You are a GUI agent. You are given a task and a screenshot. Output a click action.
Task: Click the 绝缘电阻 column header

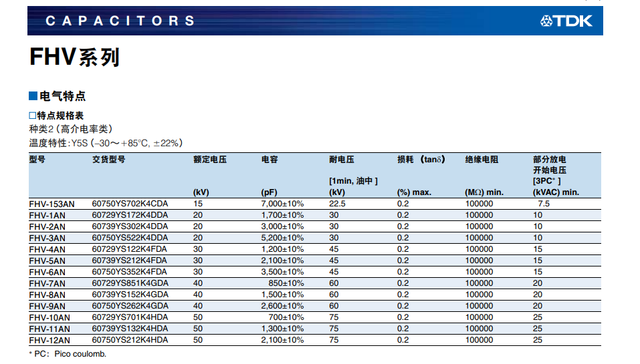pyautogui.click(x=482, y=160)
